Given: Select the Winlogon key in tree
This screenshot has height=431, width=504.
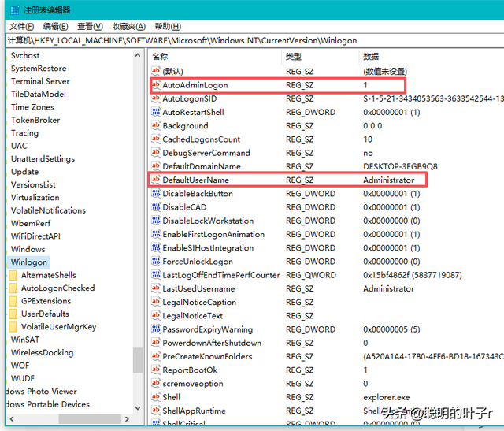Looking at the screenshot, I should click(x=29, y=262).
